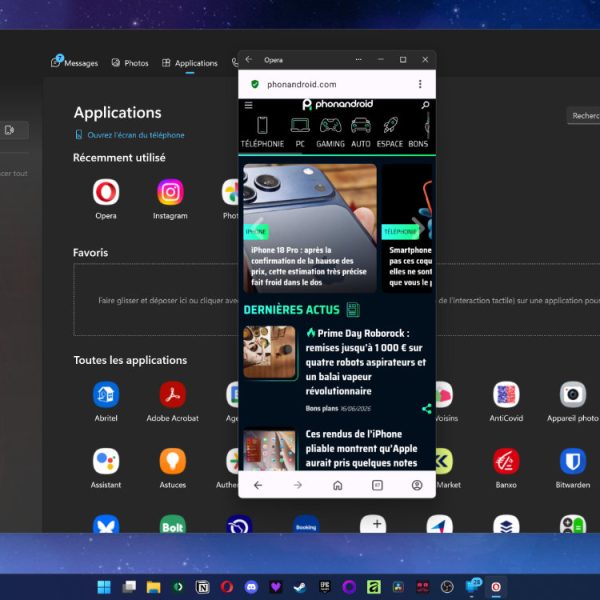
Task: Click the phonandroid search magnifier icon
Action: click(425, 105)
